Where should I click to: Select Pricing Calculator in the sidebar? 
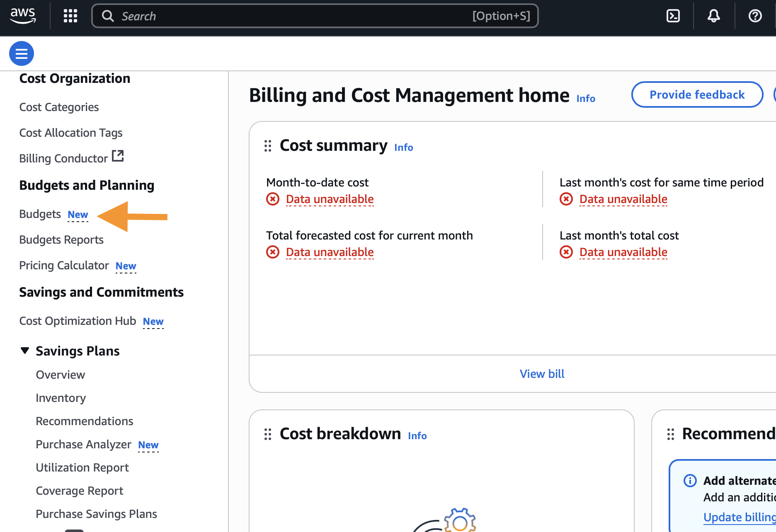point(64,266)
